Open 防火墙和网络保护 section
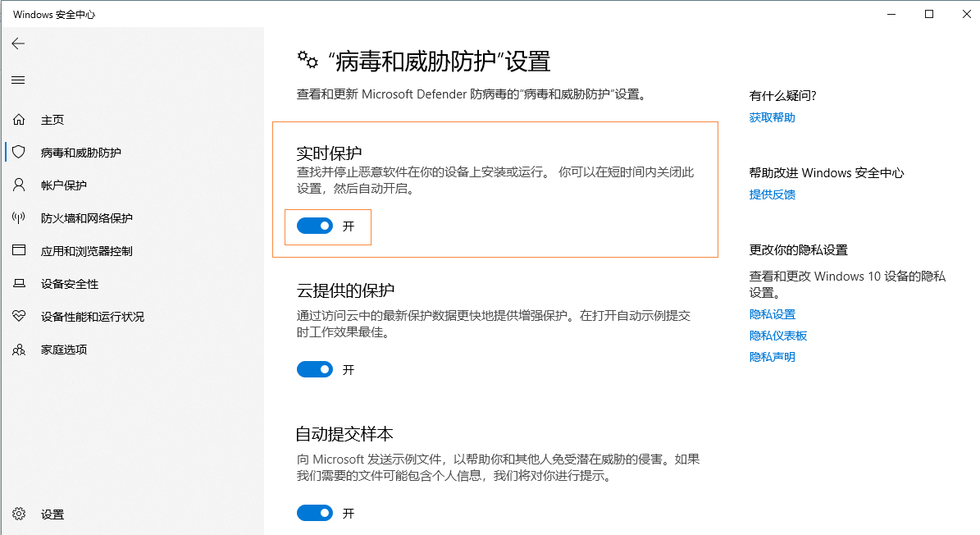Screen dimensions: 980x535 pyautogui.click(x=87, y=218)
